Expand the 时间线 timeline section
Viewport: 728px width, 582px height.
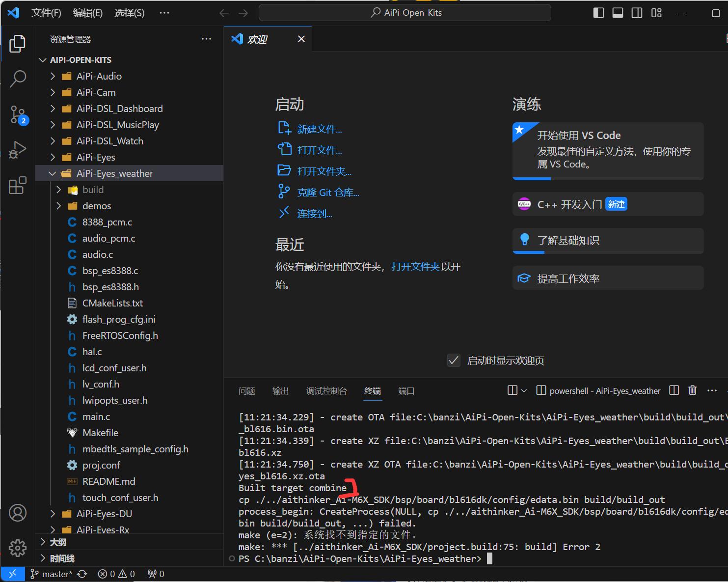click(x=130, y=558)
